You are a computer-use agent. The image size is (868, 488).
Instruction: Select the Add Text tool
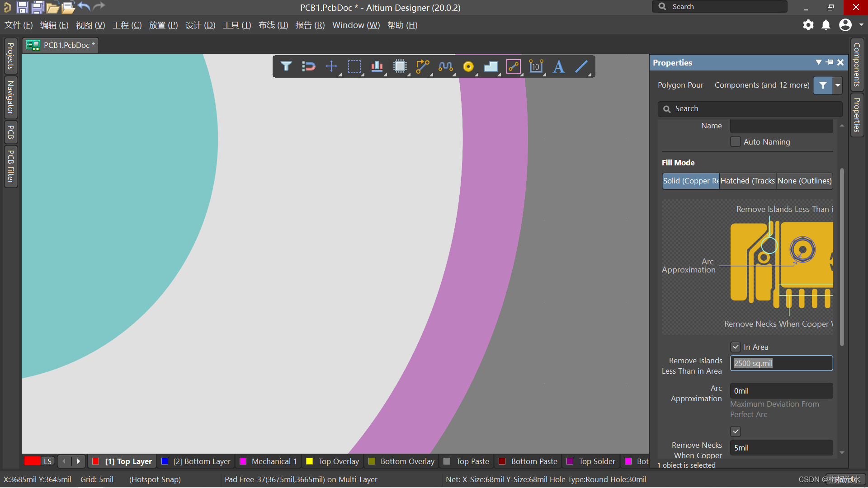pos(559,66)
